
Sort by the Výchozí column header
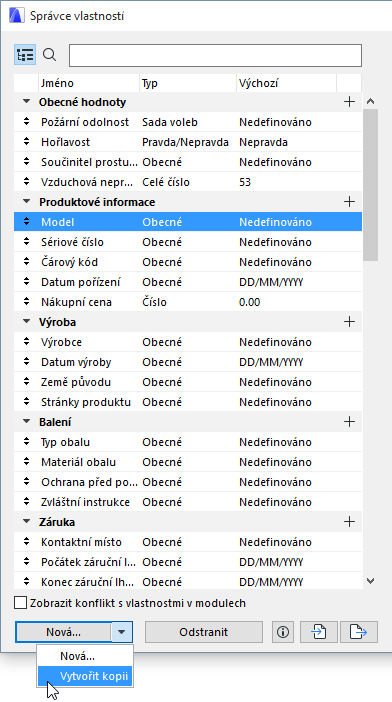(286, 83)
